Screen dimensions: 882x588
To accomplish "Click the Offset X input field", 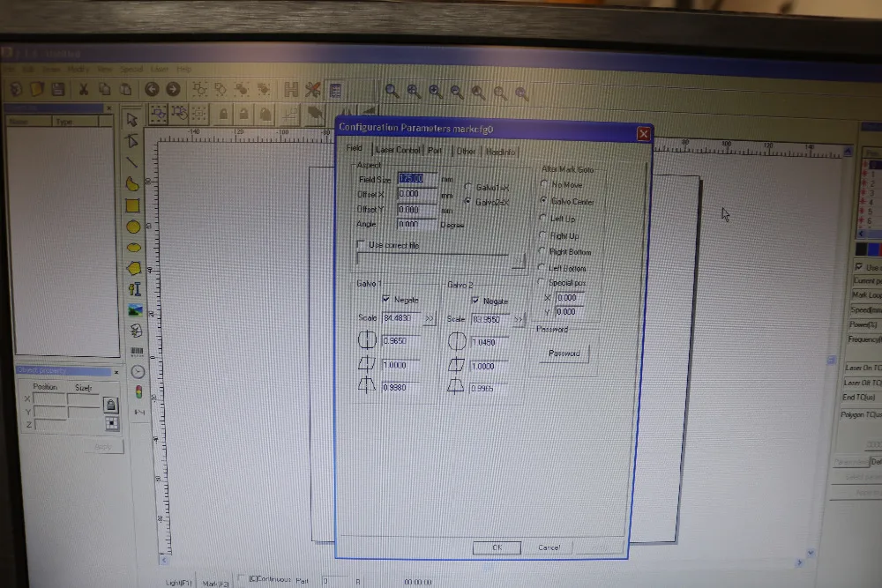I will coord(417,193).
